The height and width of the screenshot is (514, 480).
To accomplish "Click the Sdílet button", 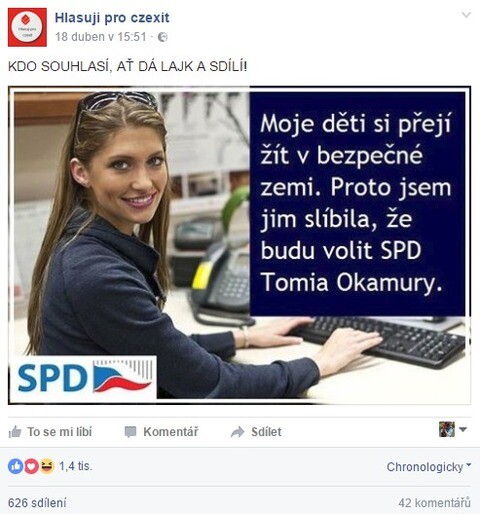I will [256, 432].
